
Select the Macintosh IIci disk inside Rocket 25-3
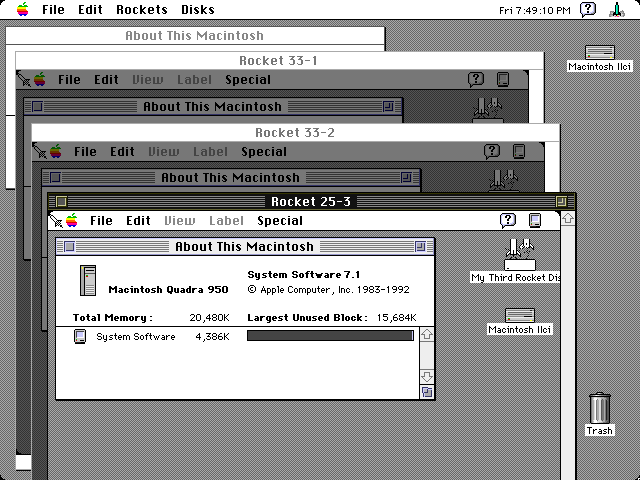point(519,316)
